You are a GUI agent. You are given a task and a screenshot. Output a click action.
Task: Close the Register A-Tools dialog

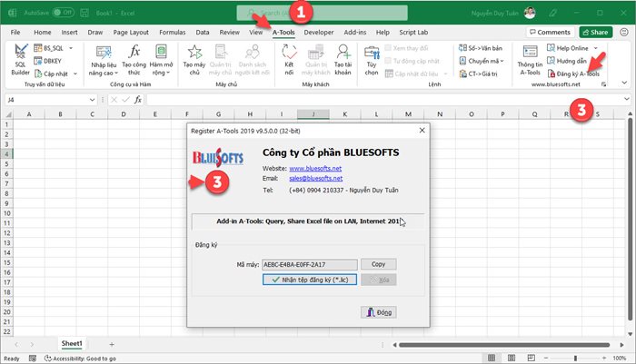[422, 130]
